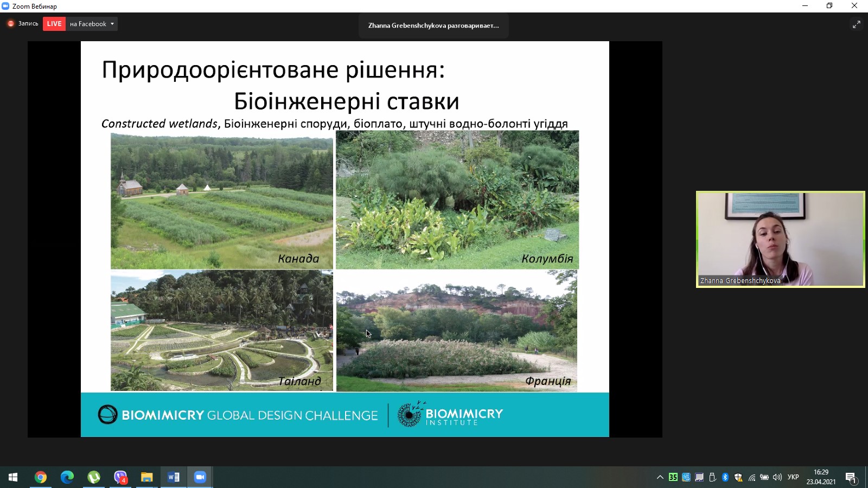
Task: Expand hidden icons in the system tray
Action: click(x=660, y=478)
